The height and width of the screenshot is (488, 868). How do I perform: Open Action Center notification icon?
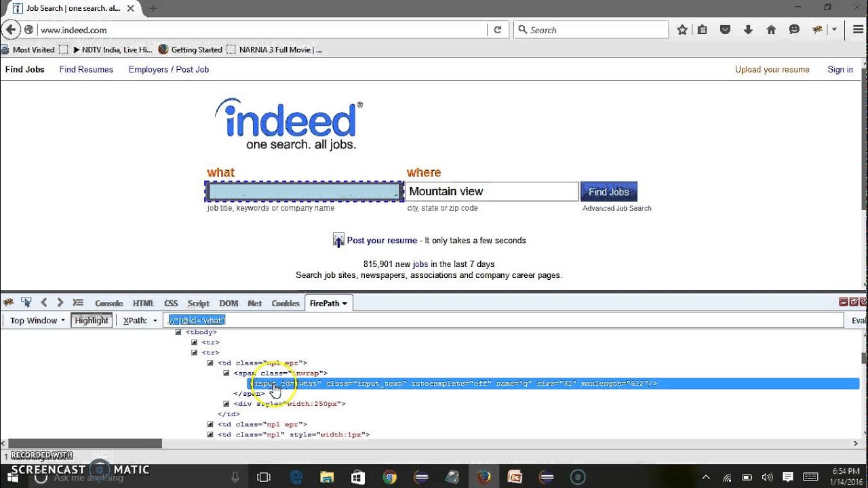pyautogui.click(x=787, y=477)
